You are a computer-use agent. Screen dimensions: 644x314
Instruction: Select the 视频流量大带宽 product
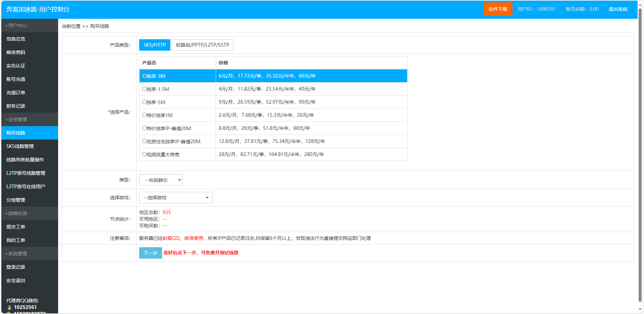144,154
